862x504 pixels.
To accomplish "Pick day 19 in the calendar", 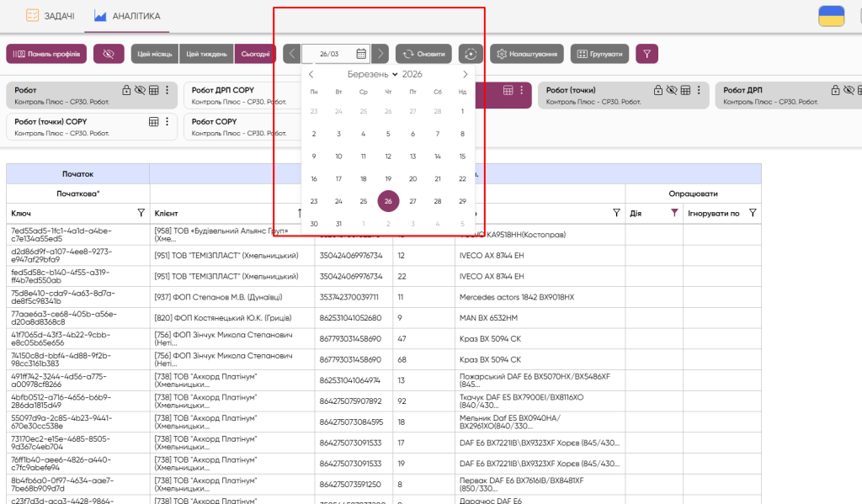I will 388,178.
